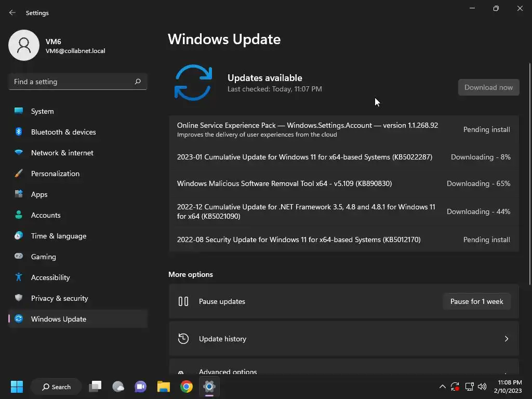Click the VM6@collabnet.local account name
Image resolution: width=532 pixels, height=399 pixels.
pos(75,51)
